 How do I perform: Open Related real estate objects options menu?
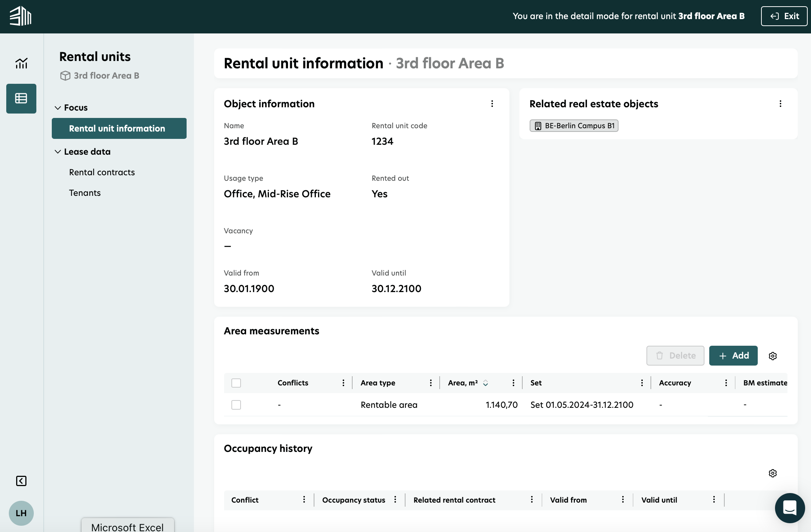(x=780, y=104)
